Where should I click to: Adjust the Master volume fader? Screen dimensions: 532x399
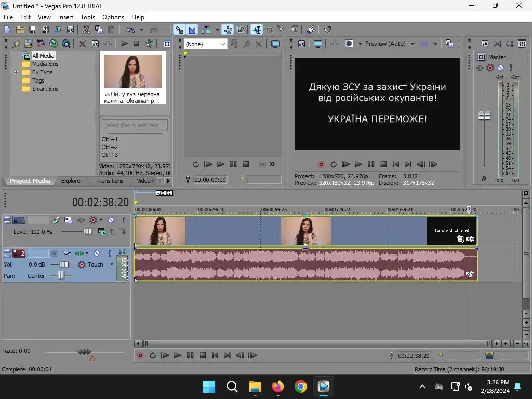[x=484, y=116]
